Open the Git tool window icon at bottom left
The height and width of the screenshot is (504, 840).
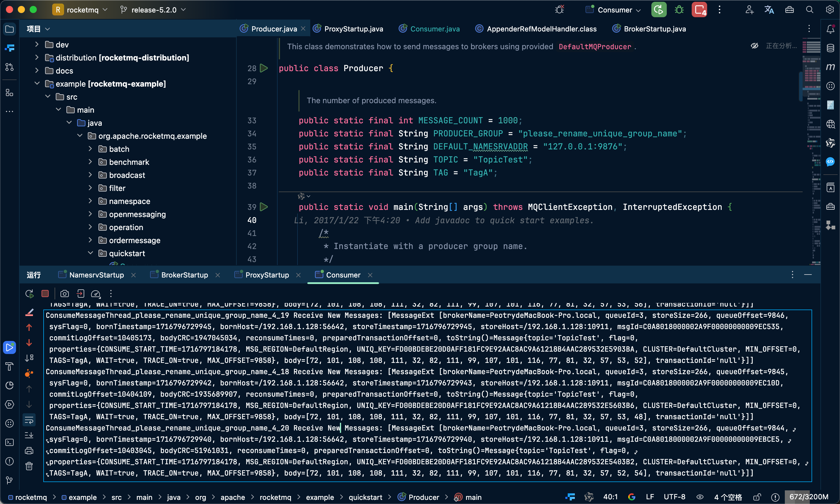pyautogui.click(x=9, y=480)
